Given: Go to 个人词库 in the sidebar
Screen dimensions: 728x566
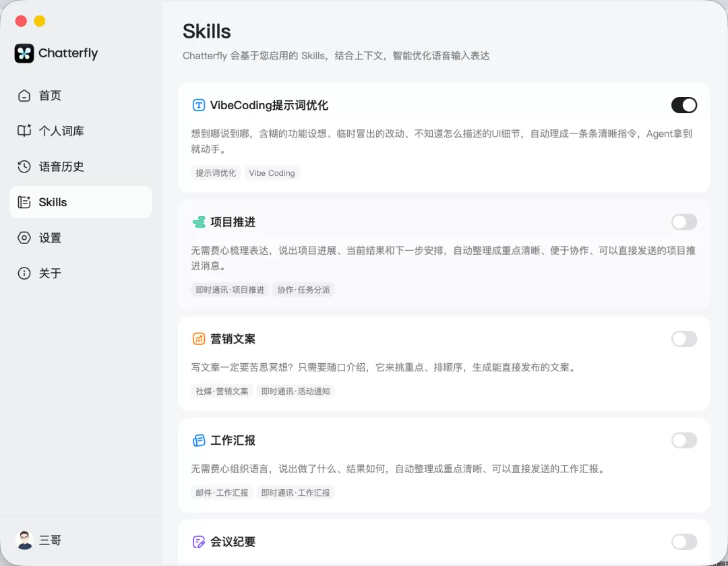Looking at the screenshot, I should coord(81,131).
